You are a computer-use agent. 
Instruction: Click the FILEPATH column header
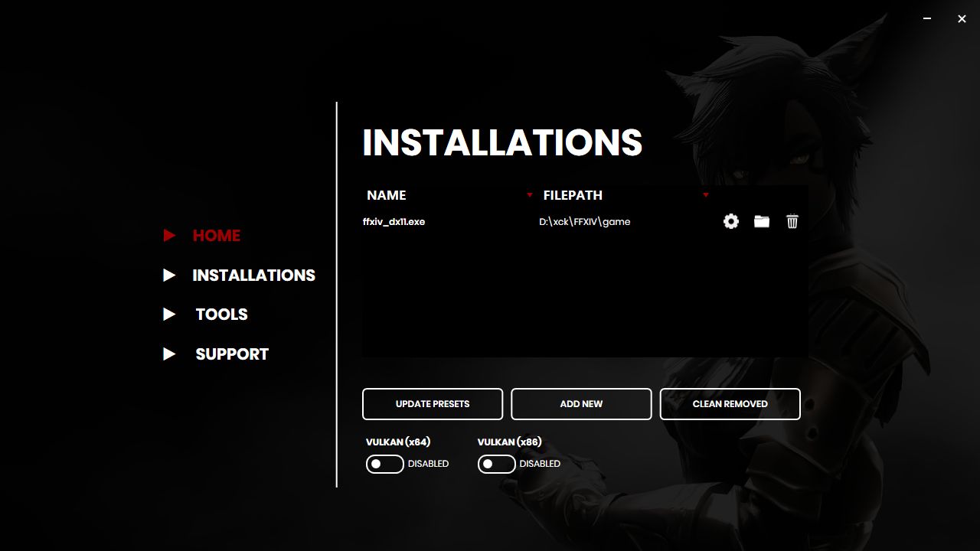pos(573,195)
